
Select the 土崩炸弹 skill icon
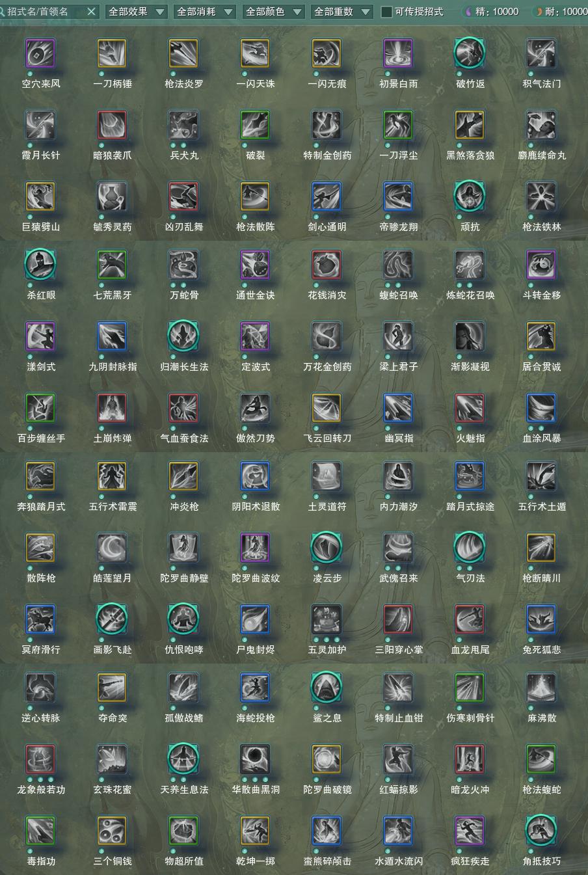pos(112,409)
